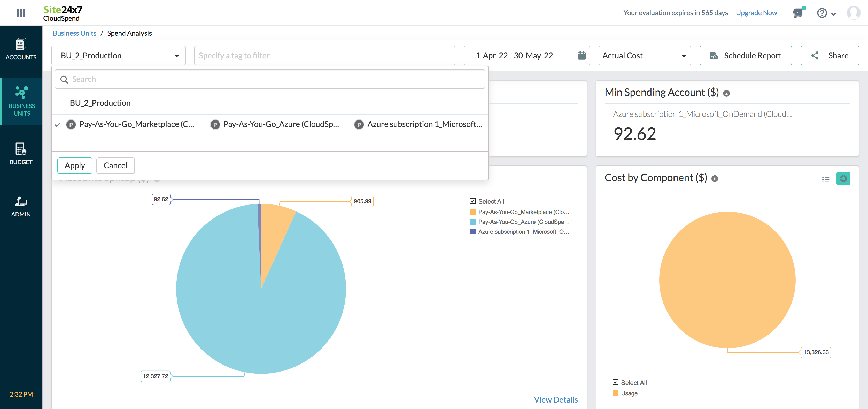Screen dimensions: 868x409
Task: Toggle Select All in Cost by Component legend
Action: click(615, 382)
